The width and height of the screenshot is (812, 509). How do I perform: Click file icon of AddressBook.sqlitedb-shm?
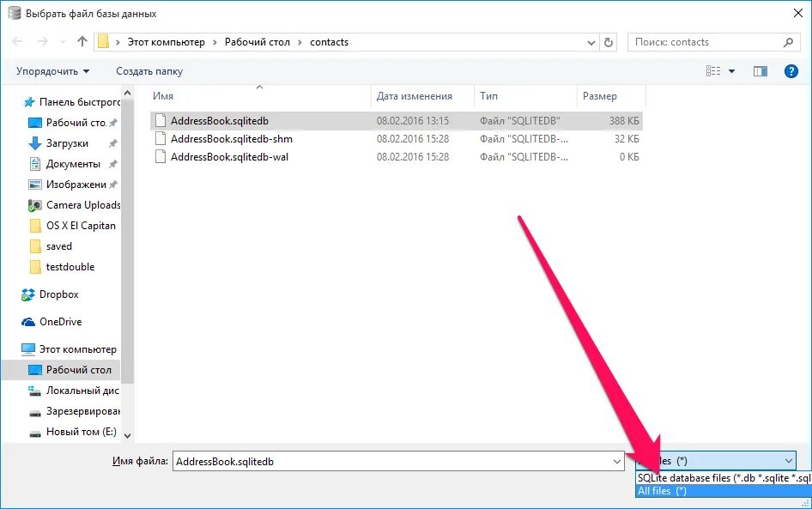pos(161,139)
